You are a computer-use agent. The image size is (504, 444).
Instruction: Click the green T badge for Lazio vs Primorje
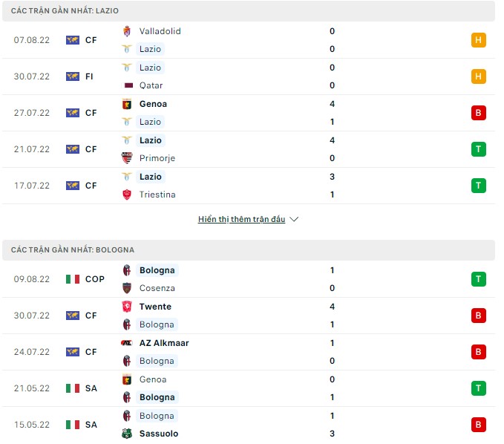click(479, 149)
